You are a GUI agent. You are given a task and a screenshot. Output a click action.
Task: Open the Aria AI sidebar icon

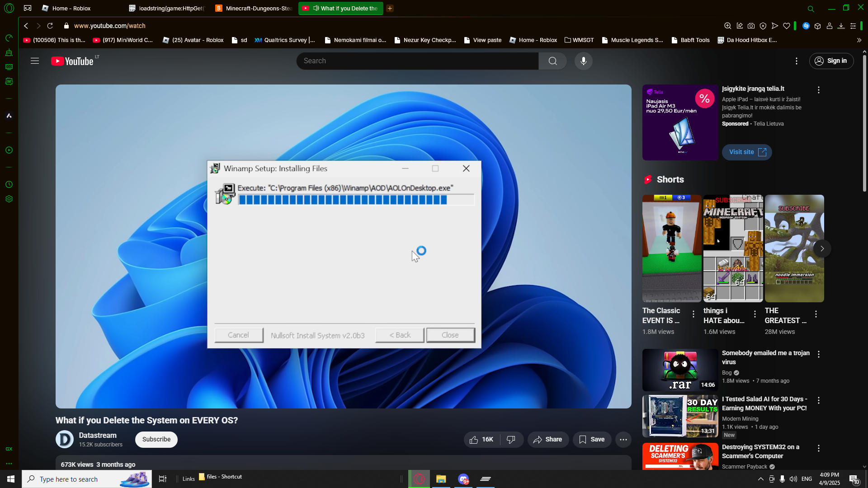[9, 116]
